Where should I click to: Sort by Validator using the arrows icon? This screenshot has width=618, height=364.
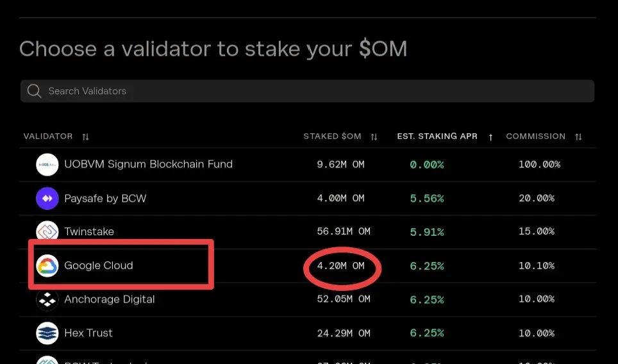click(x=85, y=136)
